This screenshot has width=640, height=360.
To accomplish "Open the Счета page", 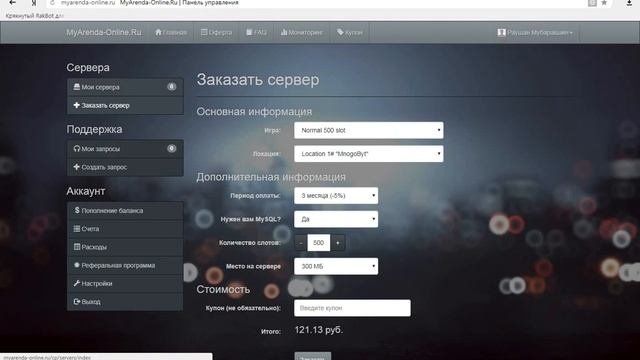I will (x=125, y=229).
